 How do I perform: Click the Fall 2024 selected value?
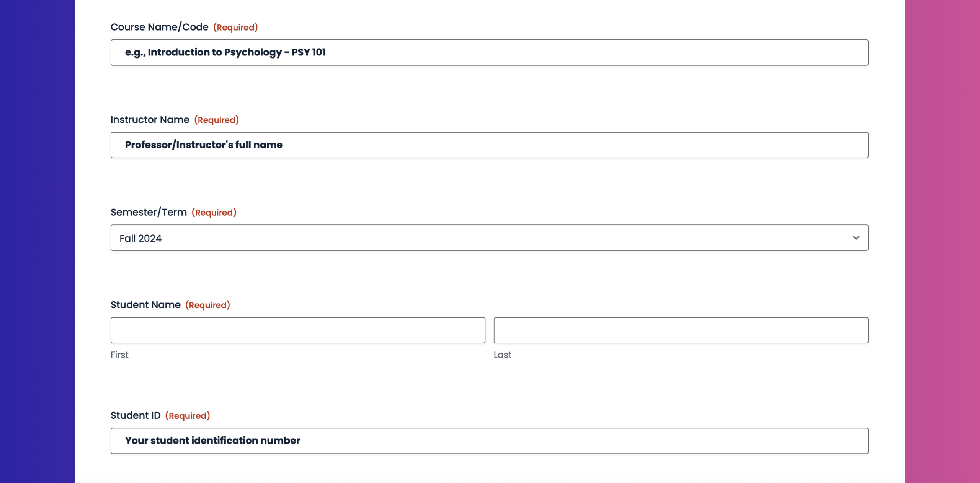pos(140,238)
